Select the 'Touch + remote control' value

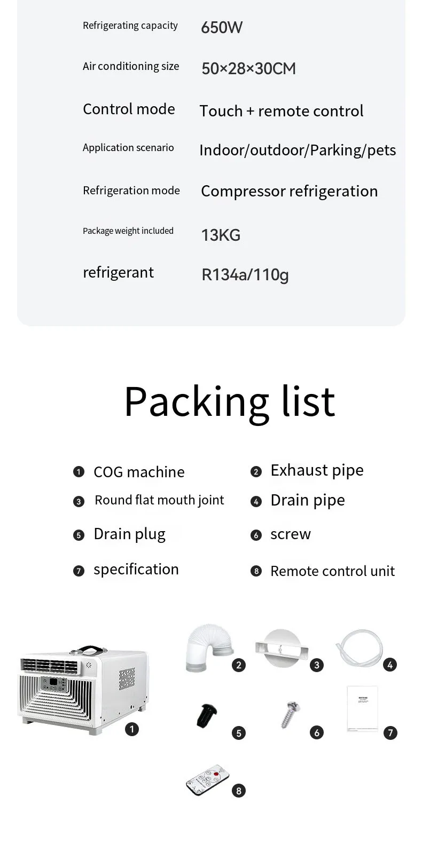pyautogui.click(x=282, y=111)
